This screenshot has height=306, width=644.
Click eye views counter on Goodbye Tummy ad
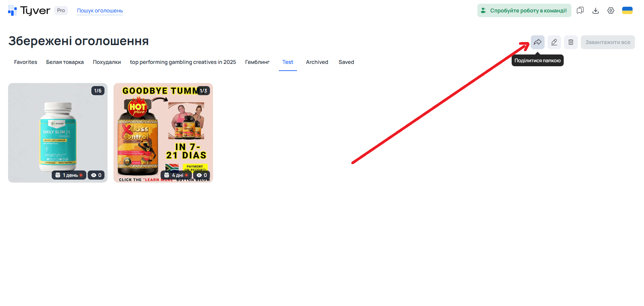202,175
